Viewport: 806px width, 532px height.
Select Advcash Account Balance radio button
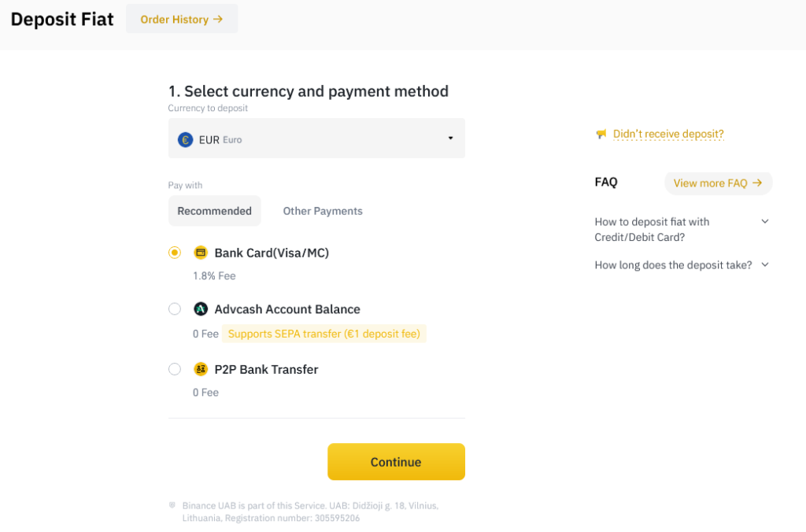175,309
